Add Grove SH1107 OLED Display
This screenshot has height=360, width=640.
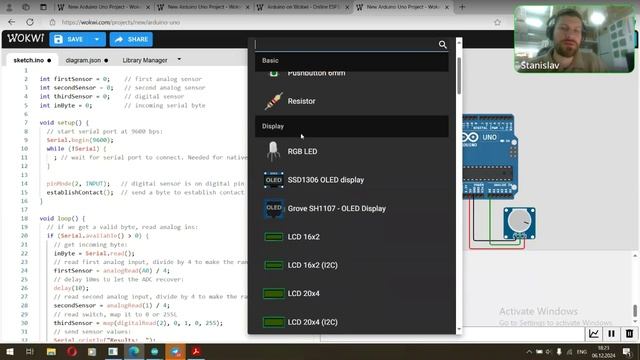tap(351, 209)
